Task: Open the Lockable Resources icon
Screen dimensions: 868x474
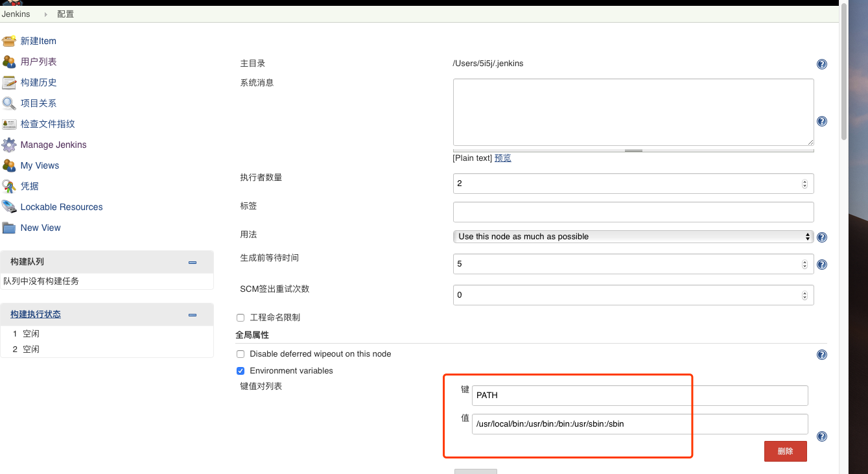Action: point(9,207)
